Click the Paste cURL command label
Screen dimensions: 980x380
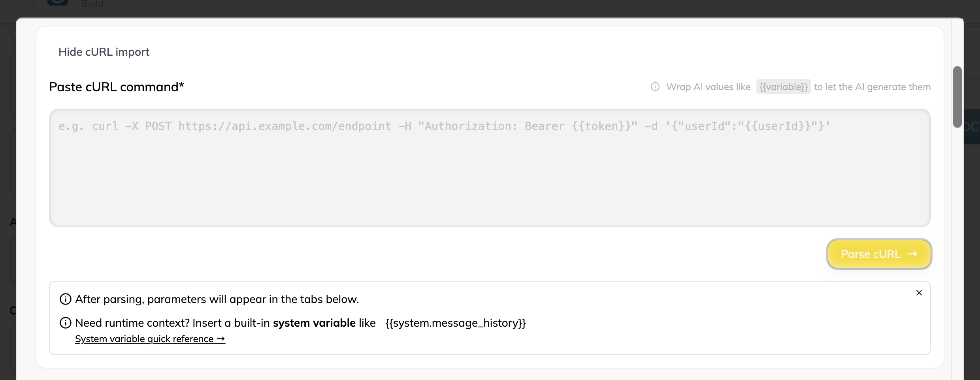click(116, 87)
